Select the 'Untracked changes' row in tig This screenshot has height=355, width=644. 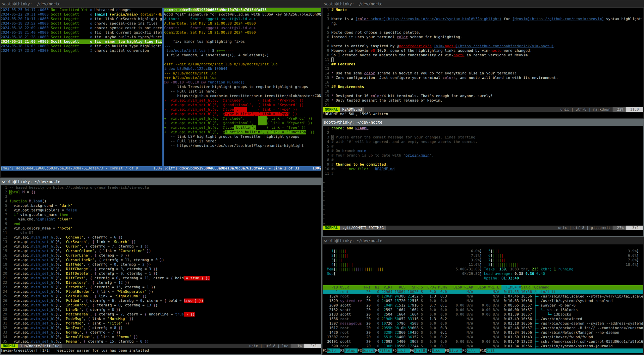coord(113,10)
